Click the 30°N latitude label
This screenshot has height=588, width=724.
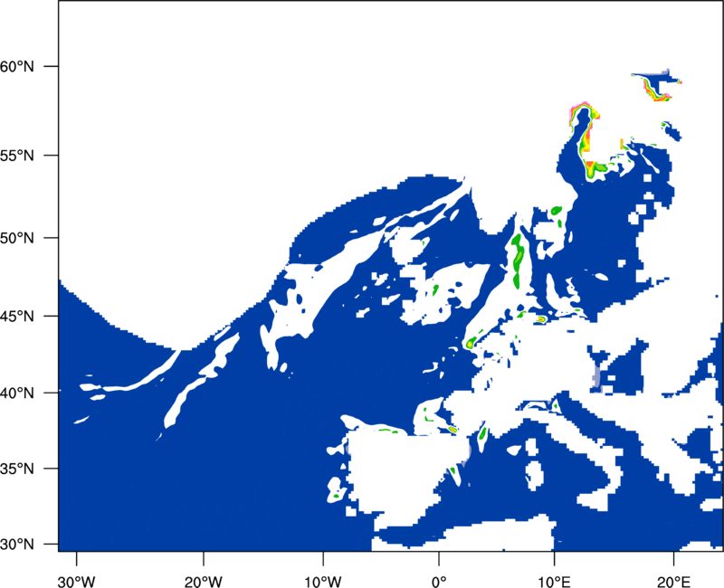(x=17, y=545)
